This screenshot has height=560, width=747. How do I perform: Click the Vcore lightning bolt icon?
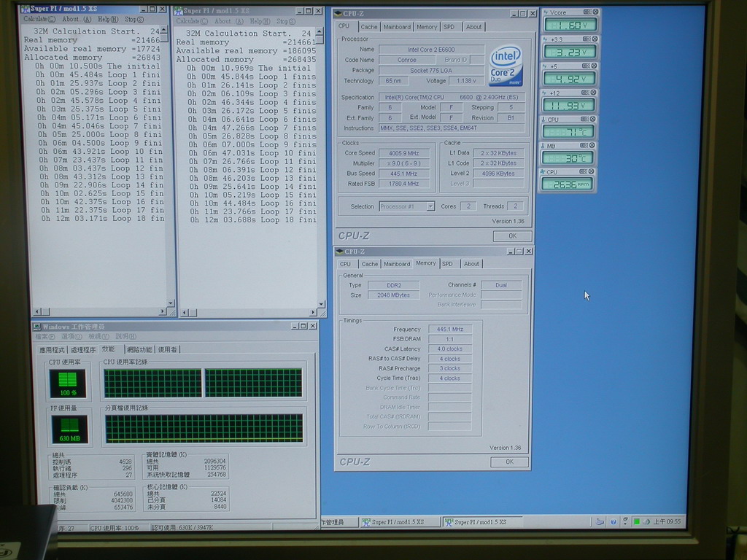[x=546, y=12]
